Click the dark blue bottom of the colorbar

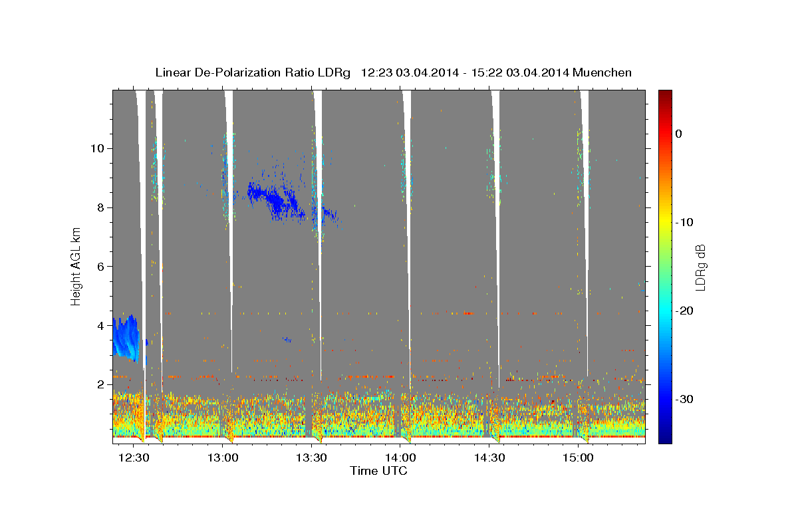(x=665, y=438)
